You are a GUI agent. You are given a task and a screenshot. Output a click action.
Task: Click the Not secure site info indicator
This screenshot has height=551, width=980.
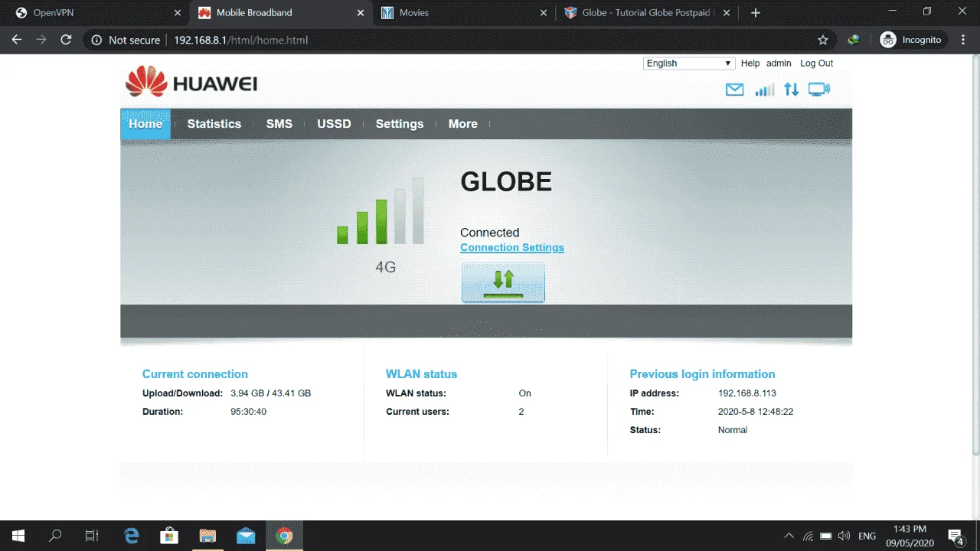coord(126,40)
